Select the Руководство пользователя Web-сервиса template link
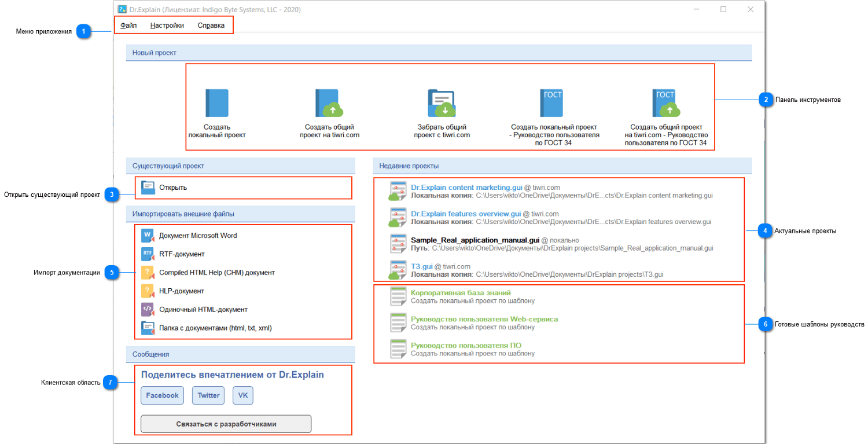Image resolution: width=868 pixels, height=444 pixels. point(484,319)
